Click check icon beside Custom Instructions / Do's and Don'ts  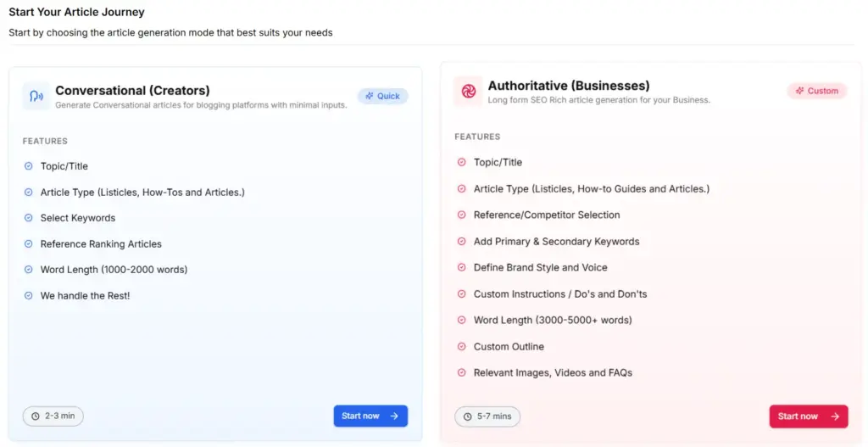461,294
